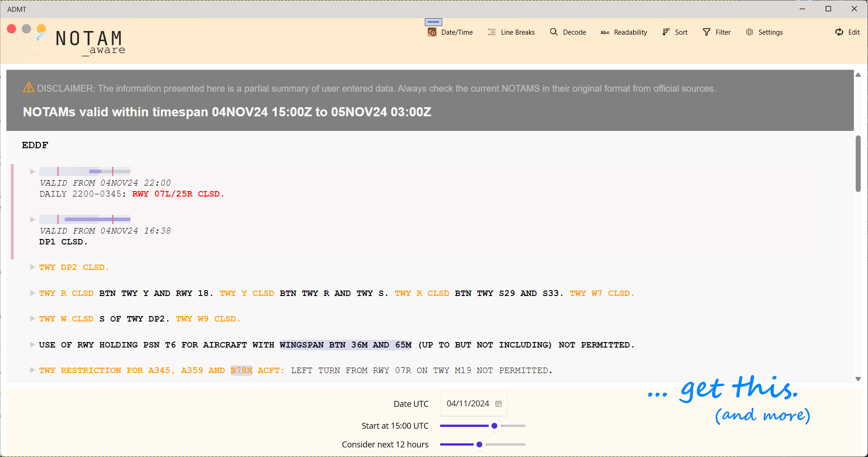Image resolution: width=868 pixels, height=457 pixels.
Task: Click the Filter funnel icon
Action: click(x=706, y=32)
